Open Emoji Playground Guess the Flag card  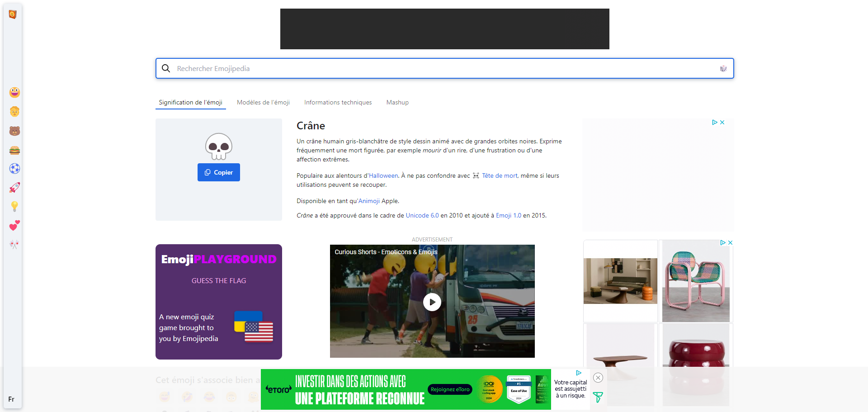(219, 302)
